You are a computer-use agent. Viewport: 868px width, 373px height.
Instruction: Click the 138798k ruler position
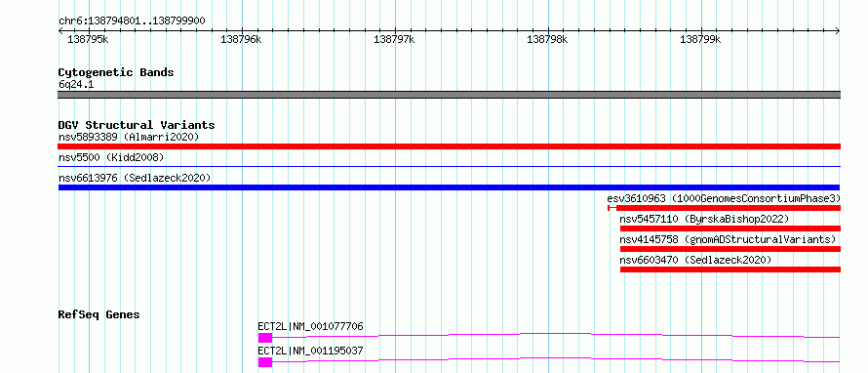coord(547,39)
